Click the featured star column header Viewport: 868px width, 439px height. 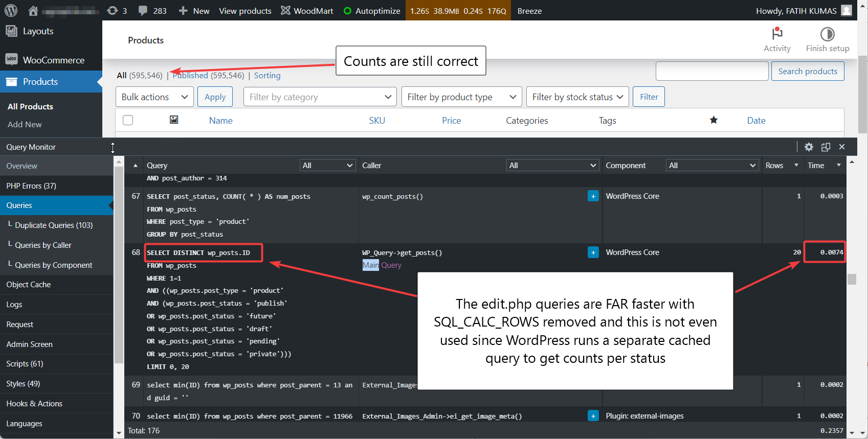pyautogui.click(x=714, y=120)
